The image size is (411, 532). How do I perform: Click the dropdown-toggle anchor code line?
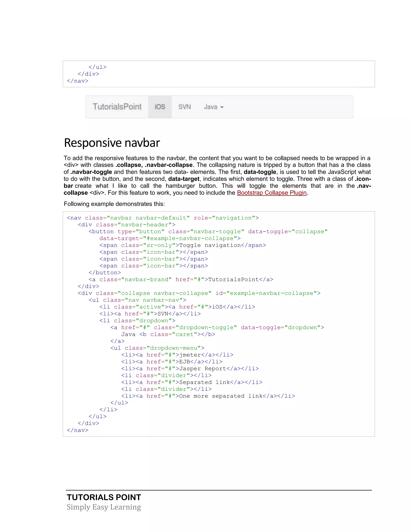click(x=217, y=328)
